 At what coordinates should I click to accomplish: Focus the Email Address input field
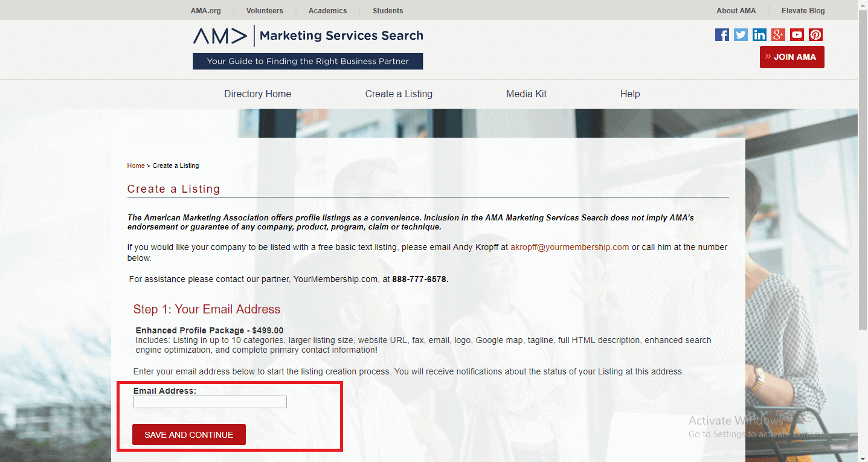(x=210, y=402)
